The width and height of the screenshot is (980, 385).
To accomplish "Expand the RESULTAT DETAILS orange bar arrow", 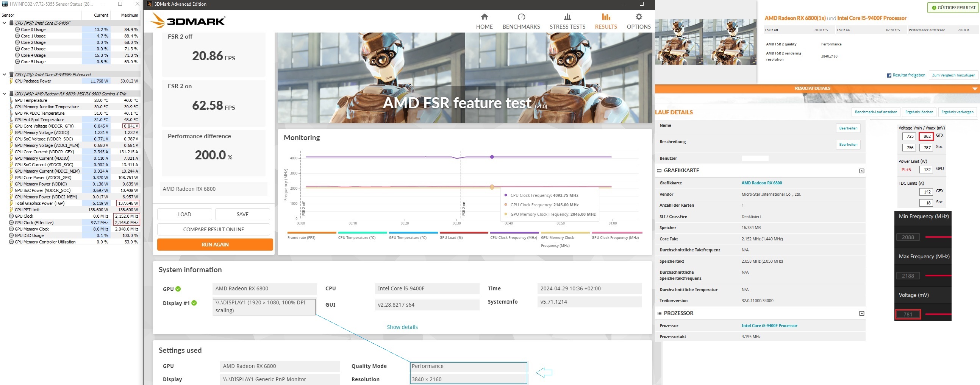I will pyautogui.click(x=975, y=89).
